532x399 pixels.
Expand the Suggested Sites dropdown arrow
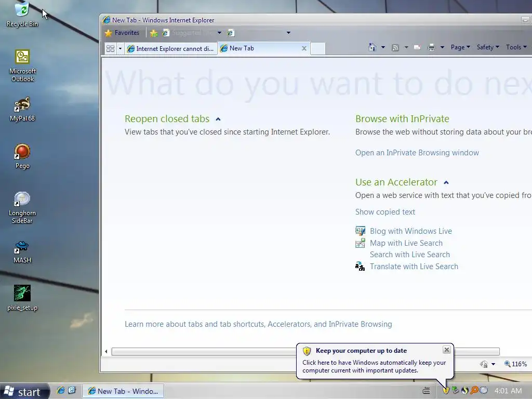(219, 33)
